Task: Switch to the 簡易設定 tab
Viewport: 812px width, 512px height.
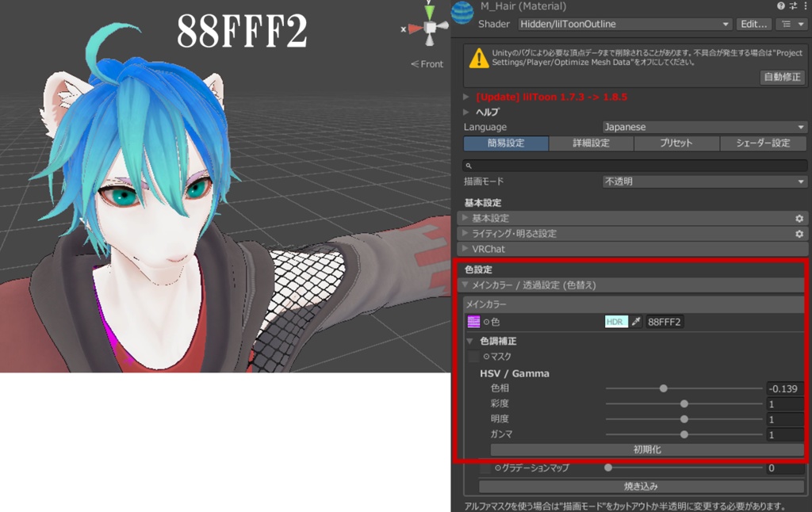Action: pyautogui.click(x=506, y=143)
